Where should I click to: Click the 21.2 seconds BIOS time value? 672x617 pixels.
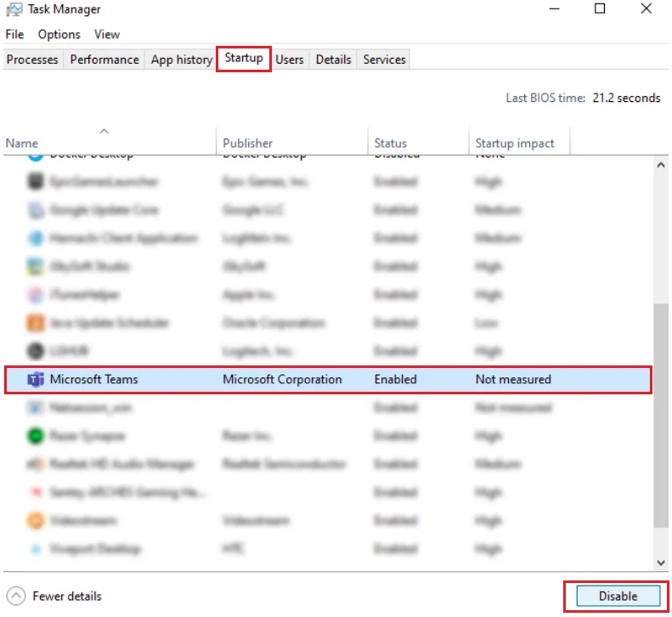(626, 99)
